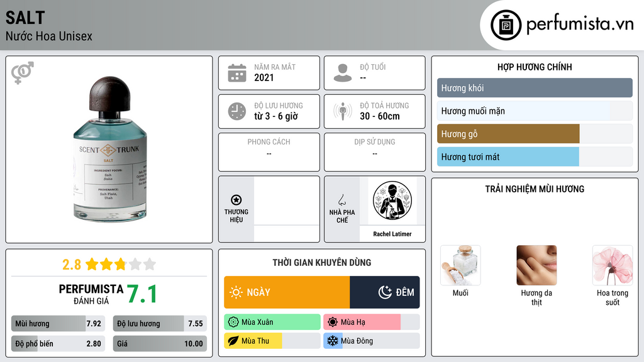Select the Hoa trong suốt note image
Viewport: 644px width, 362px height.
point(613,265)
